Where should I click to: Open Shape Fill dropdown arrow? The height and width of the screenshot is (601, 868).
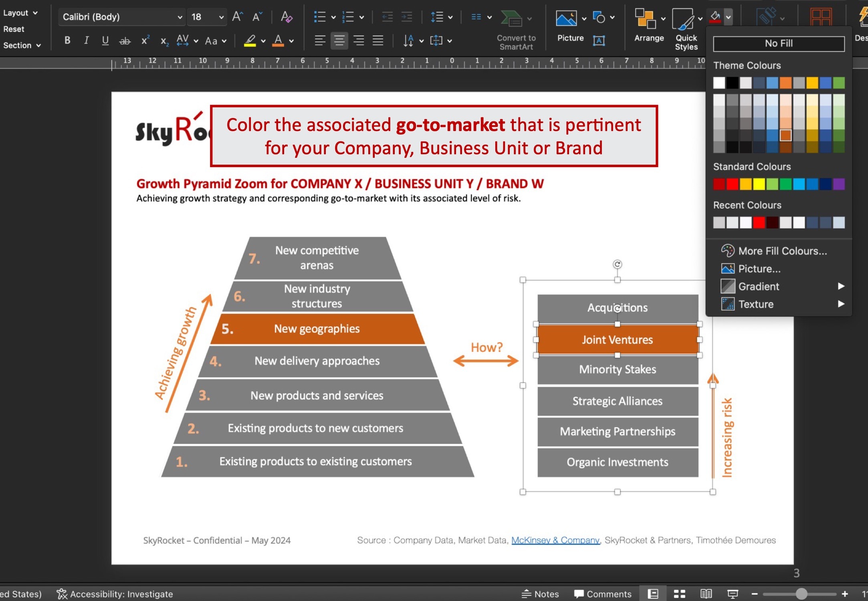click(729, 17)
